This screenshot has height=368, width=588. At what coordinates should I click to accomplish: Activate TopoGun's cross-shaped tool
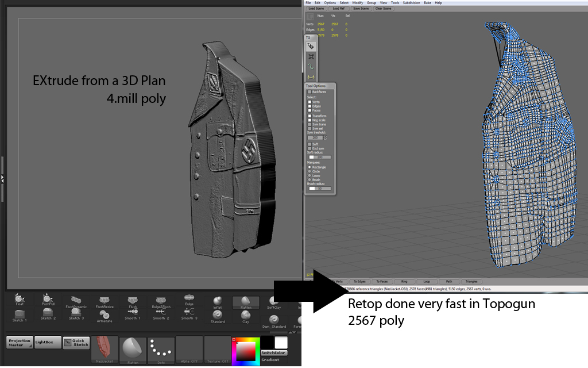(311, 57)
